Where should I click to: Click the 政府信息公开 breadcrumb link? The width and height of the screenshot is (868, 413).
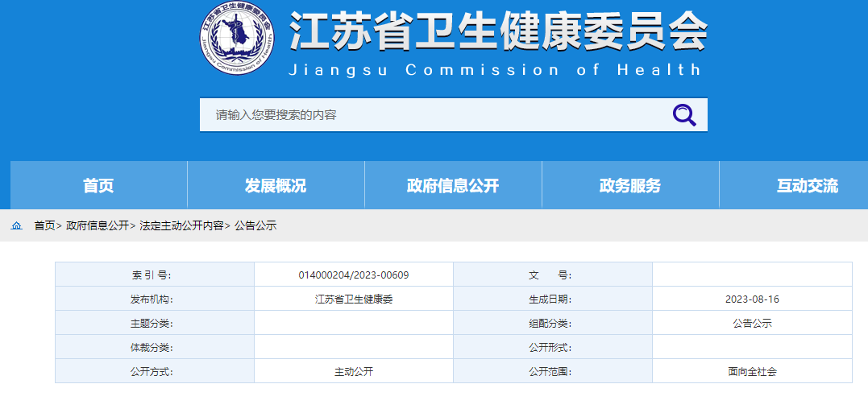point(98,226)
